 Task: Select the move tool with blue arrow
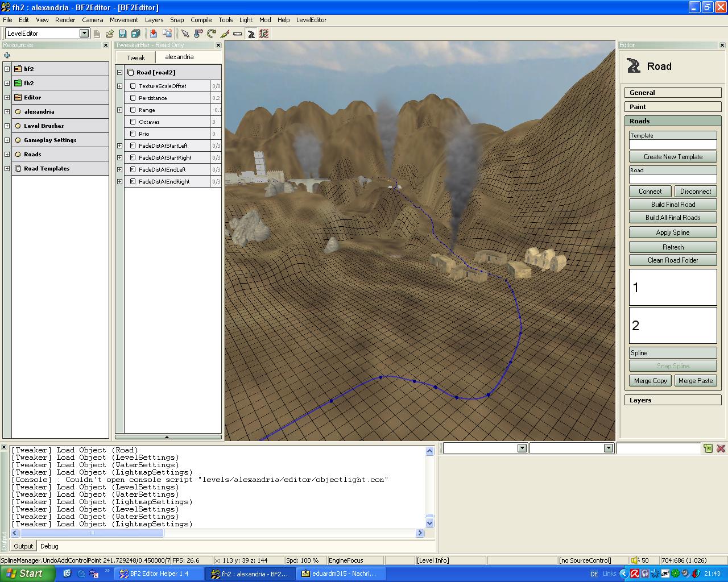[x=198, y=34]
